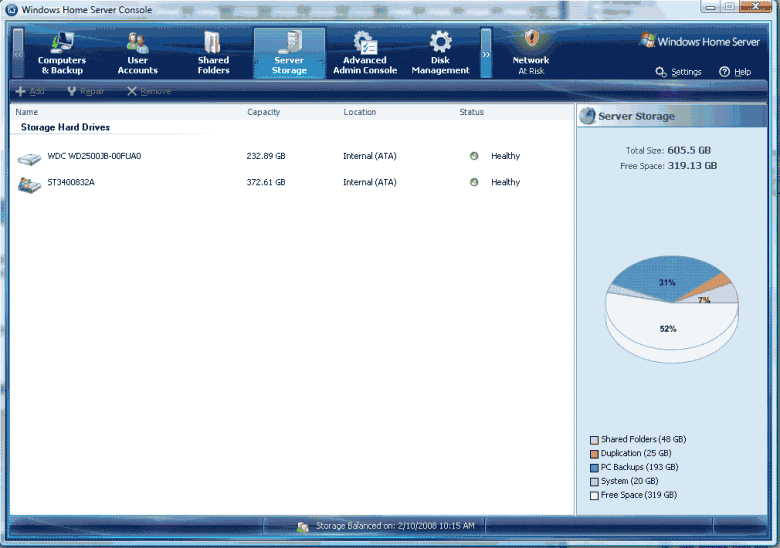780x548 pixels.
Task: Click Internal (ATA) location for ST3400832A
Action: coord(370,182)
